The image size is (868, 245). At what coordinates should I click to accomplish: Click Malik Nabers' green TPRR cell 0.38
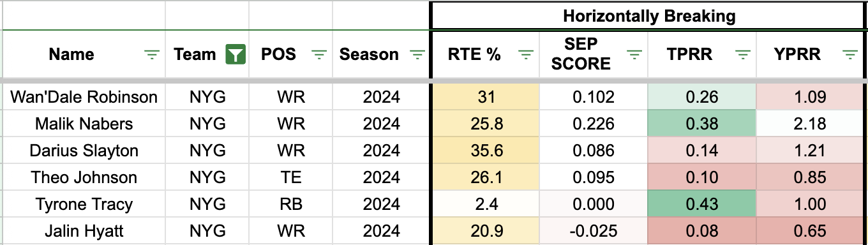(702, 124)
